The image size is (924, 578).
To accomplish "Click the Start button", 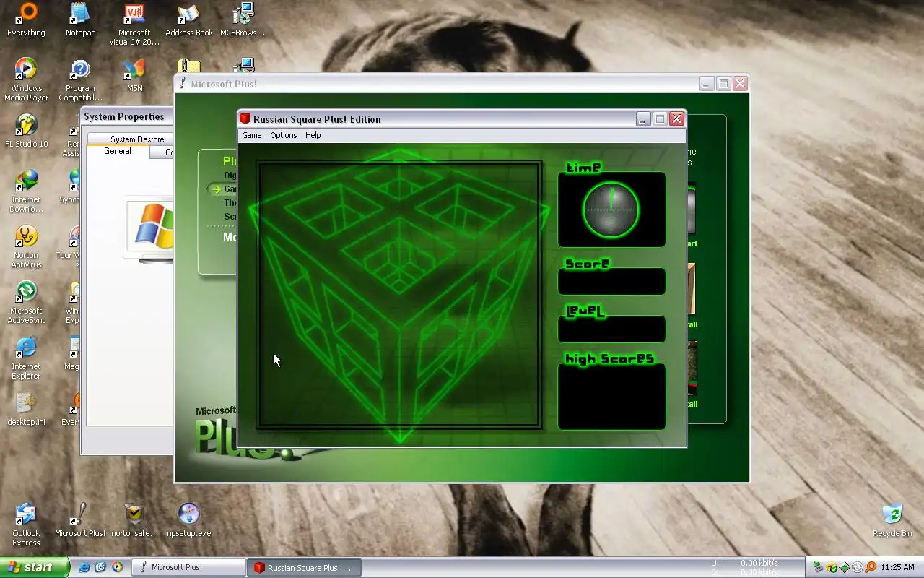I will (x=35, y=567).
